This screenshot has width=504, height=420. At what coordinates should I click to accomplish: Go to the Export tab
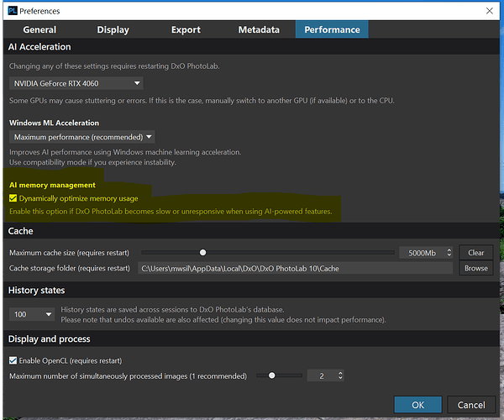click(x=186, y=29)
